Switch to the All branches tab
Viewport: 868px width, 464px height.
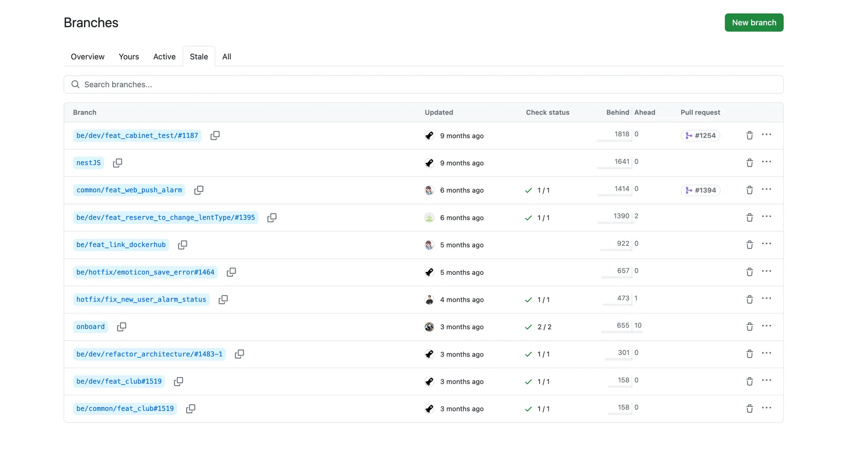226,56
